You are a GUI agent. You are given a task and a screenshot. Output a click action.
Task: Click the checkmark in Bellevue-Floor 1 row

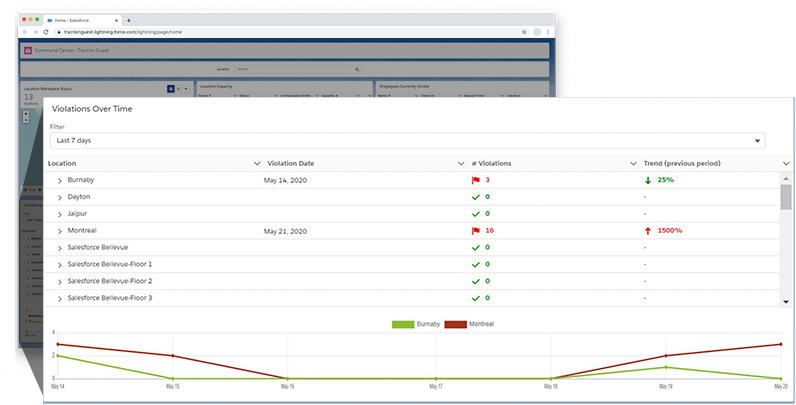tap(476, 264)
